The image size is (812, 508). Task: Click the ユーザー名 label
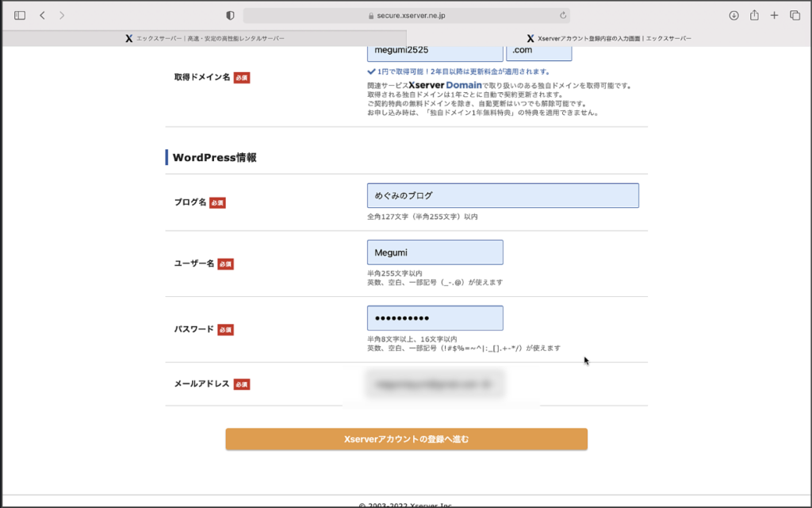click(x=194, y=264)
